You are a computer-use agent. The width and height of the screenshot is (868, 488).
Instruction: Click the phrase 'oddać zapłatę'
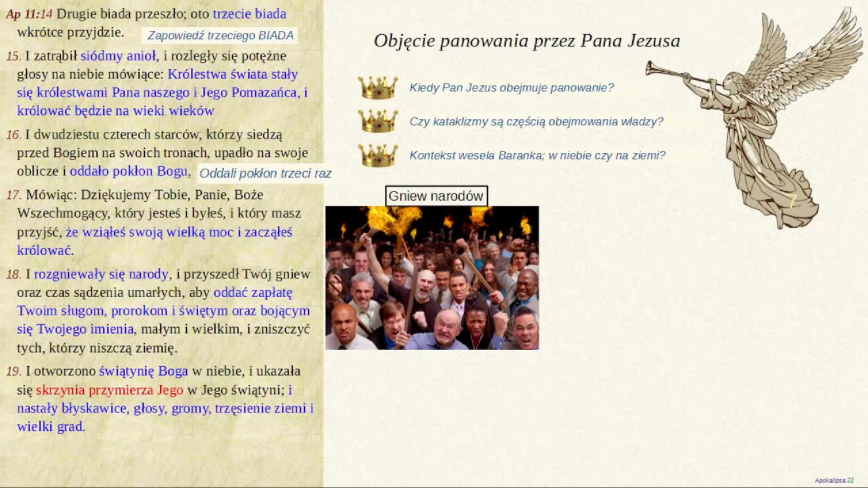click(253, 292)
